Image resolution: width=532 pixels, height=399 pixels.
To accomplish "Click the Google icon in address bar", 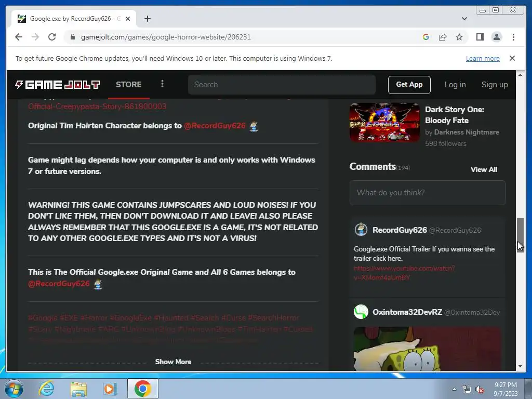I will (x=426, y=37).
